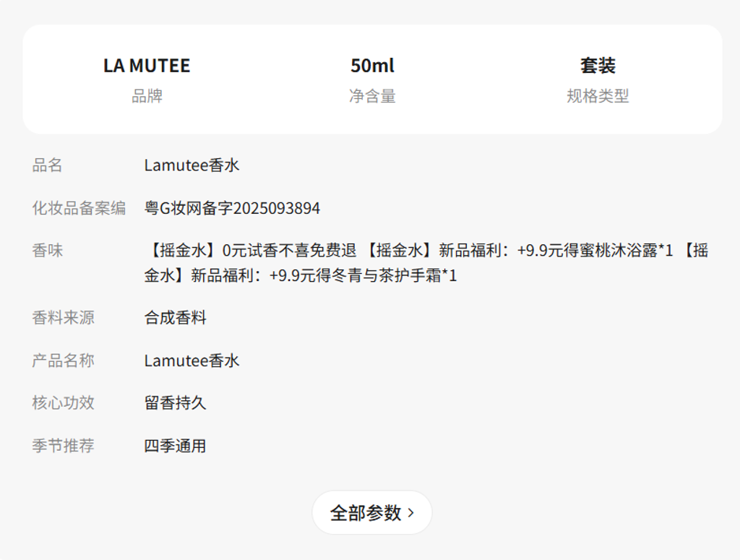
Task: Click the 香味 row label
Action: click(48, 251)
